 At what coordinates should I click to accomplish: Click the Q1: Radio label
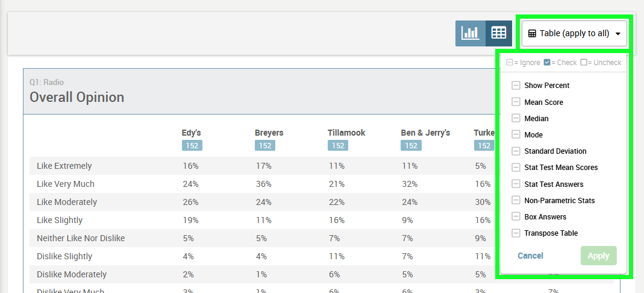pos(46,82)
